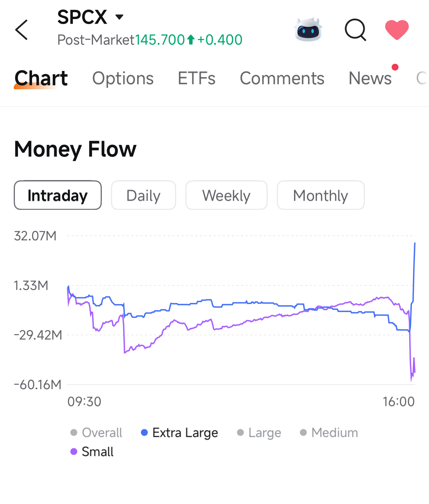429x504 pixels.
Task: Choose the Monthly period button
Action: point(321,195)
